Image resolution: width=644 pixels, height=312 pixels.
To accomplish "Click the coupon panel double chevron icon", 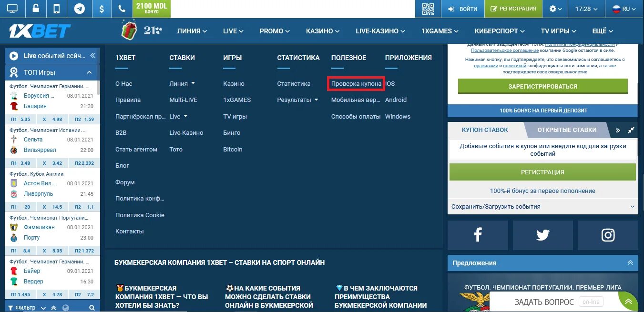I will 618,130.
